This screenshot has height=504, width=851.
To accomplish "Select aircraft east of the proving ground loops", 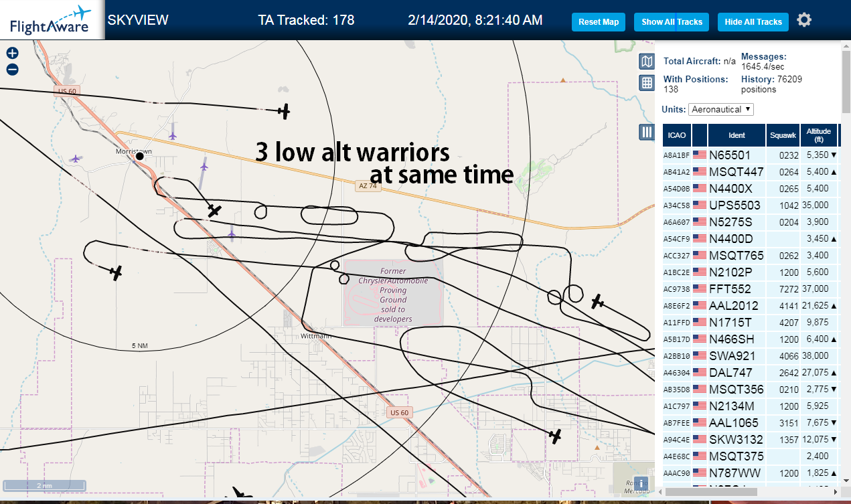I will click(597, 302).
